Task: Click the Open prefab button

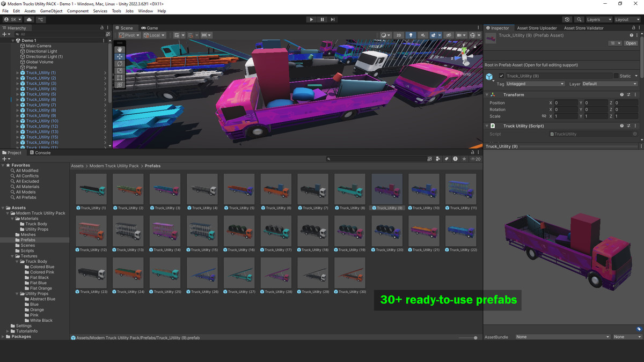Action: coord(631,43)
